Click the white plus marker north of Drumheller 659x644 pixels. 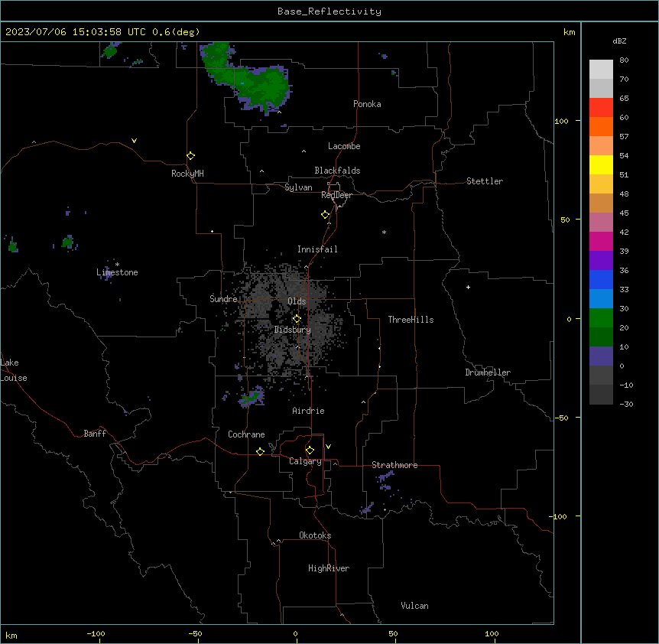point(468,287)
